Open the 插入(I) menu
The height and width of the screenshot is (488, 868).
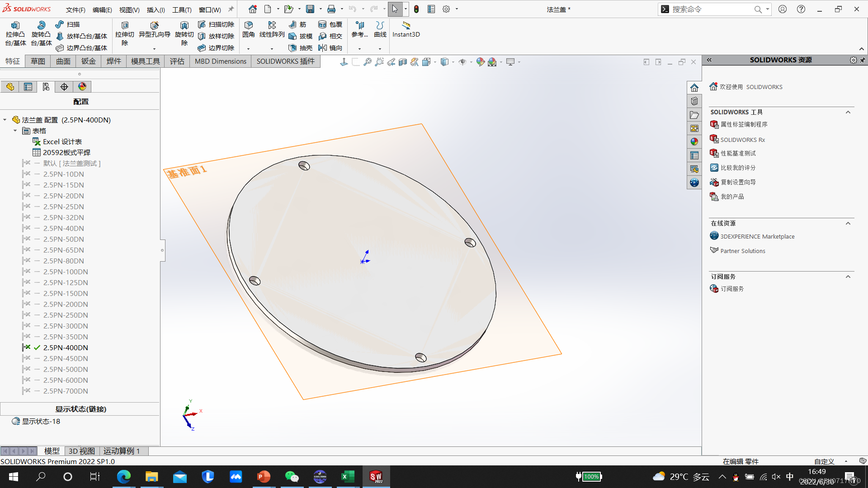tap(156, 9)
